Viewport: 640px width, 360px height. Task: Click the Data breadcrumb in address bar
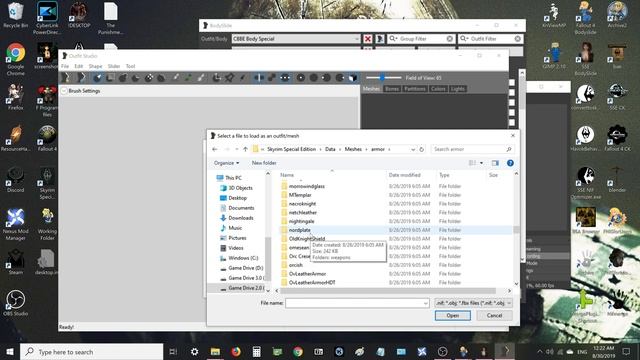(330, 149)
